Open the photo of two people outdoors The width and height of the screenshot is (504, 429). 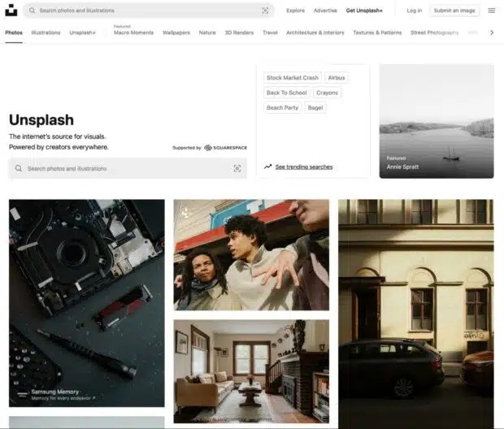251,255
